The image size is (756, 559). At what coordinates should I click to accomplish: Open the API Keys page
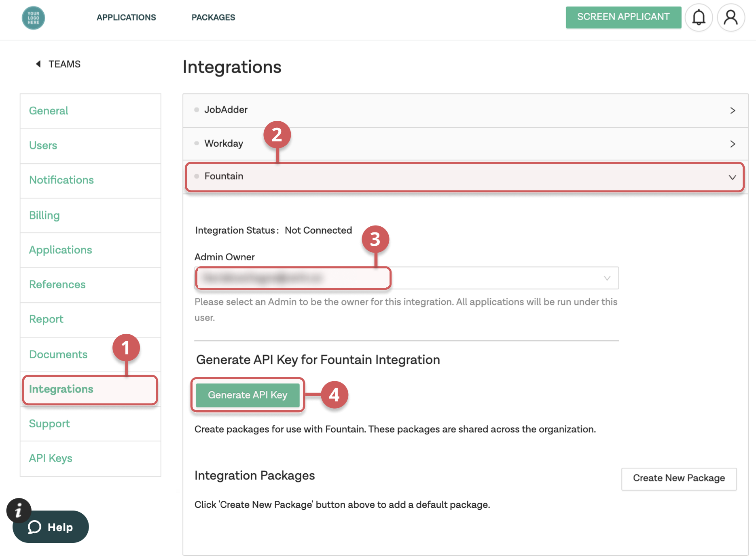[50, 458]
